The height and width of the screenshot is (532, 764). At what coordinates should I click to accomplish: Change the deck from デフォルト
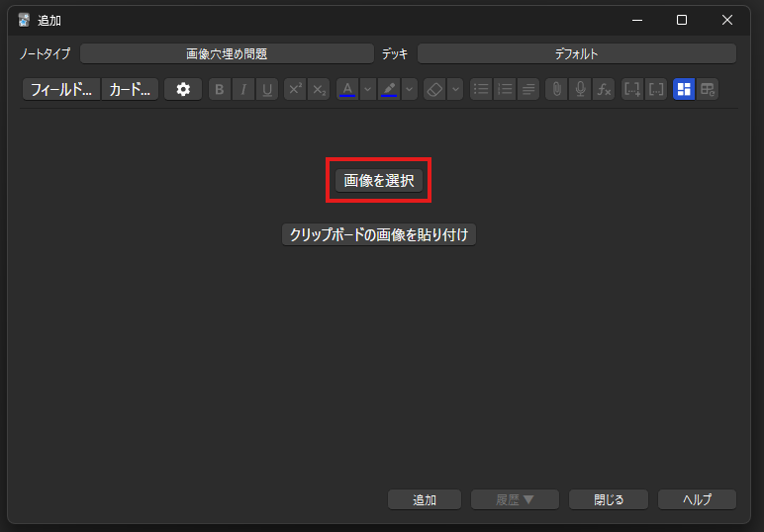pos(577,53)
